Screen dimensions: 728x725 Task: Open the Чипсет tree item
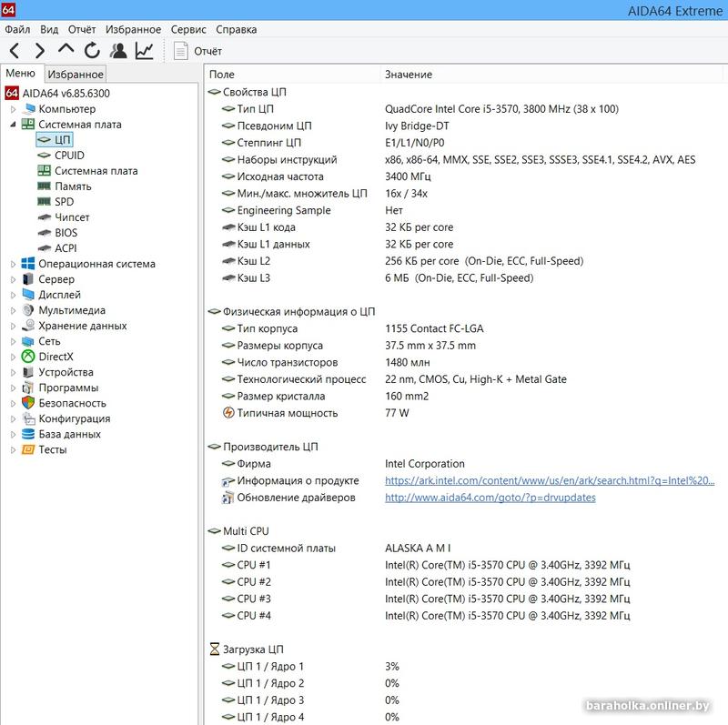64,217
